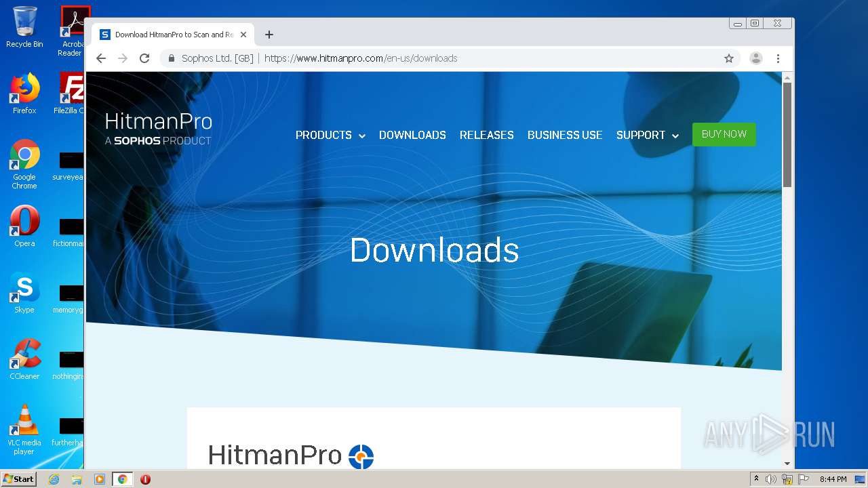Click the Show desktop button

click(860, 479)
